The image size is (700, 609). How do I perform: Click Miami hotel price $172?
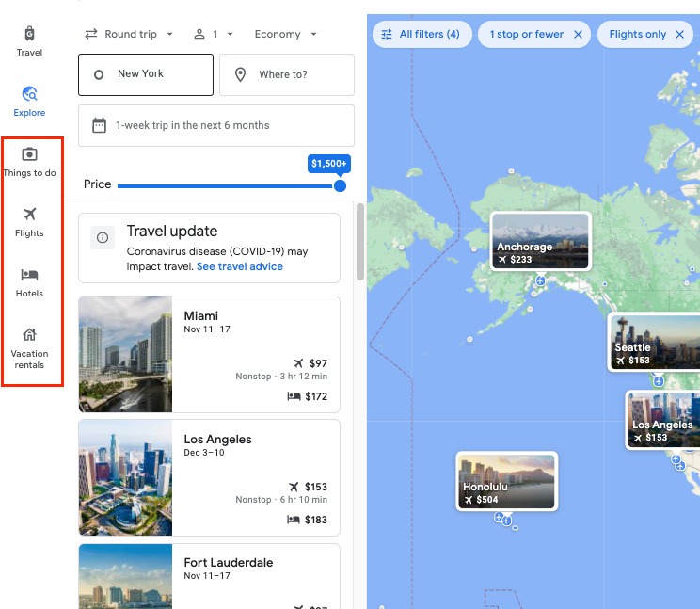point(316,396)
